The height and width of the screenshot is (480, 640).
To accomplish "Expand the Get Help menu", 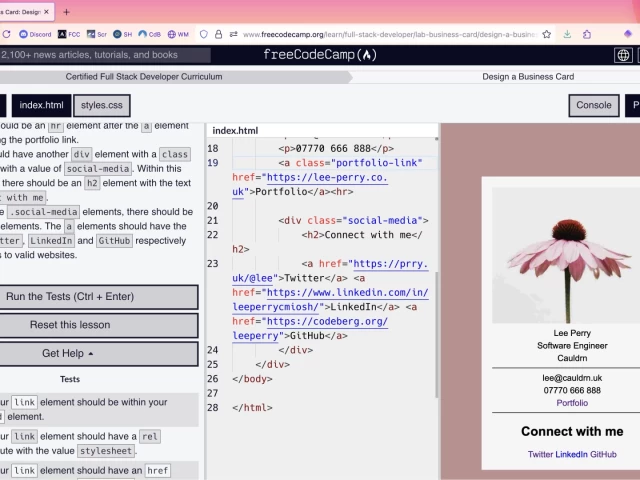I will (98, 353).
